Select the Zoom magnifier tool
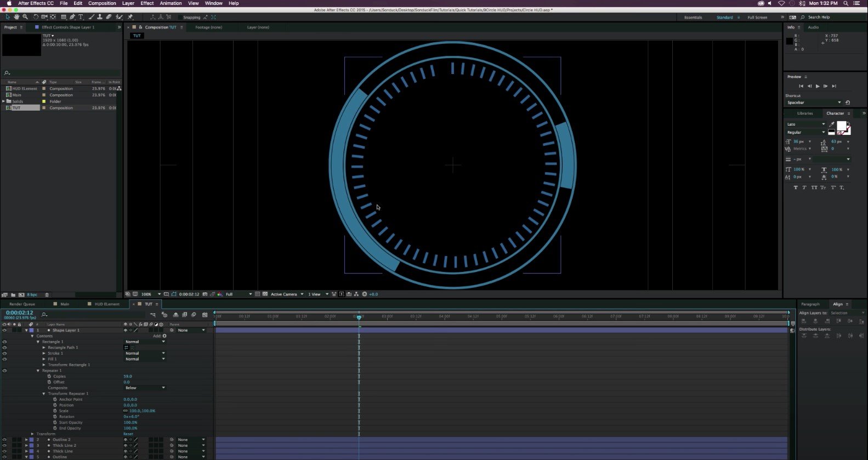This screenshot has height=460, width=868. 25,17
